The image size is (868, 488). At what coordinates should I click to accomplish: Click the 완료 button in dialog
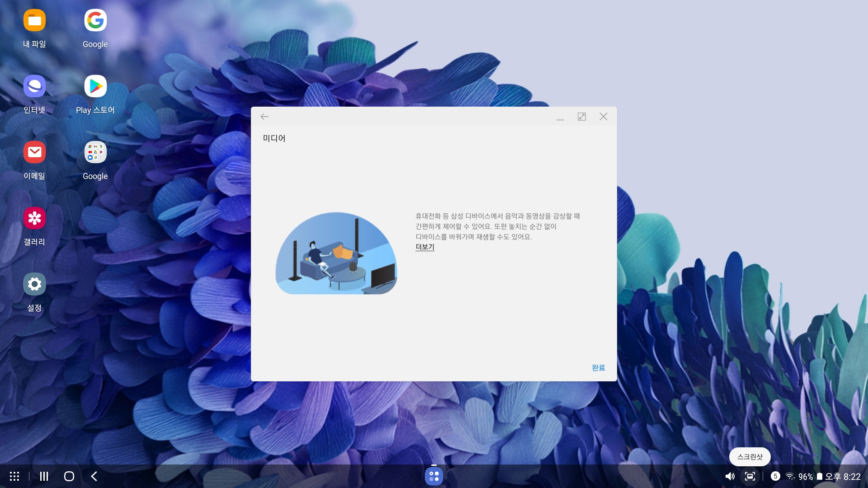pos(598,368)
